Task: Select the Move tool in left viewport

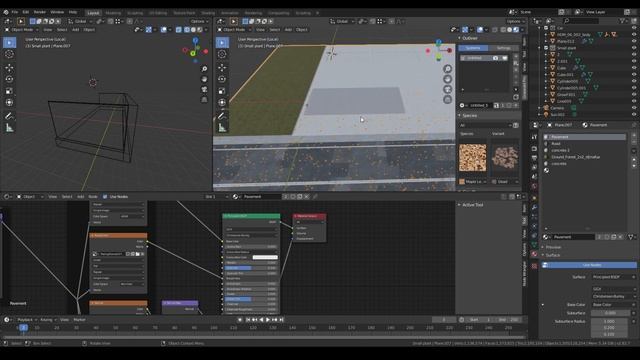Action: (9, 68)
